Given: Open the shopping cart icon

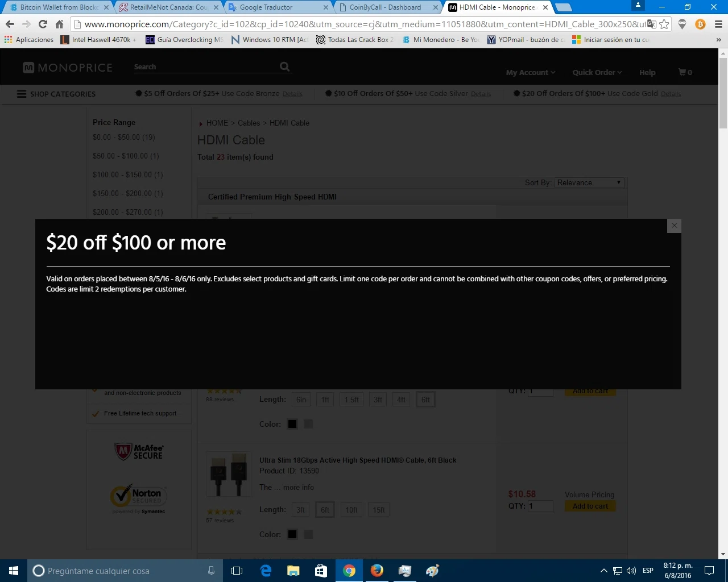Looking at the screenshot, I should (x=685, y=72).
